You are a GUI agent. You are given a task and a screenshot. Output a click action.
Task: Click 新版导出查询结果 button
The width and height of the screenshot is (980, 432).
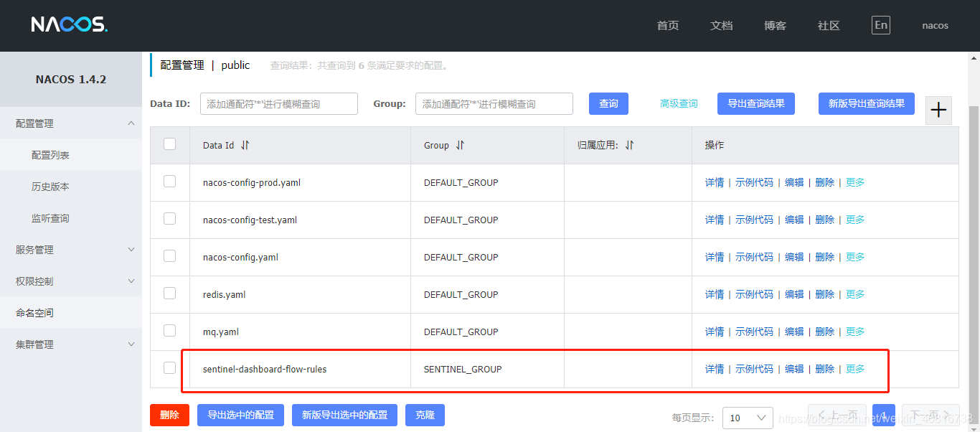[x=867, y=103]
